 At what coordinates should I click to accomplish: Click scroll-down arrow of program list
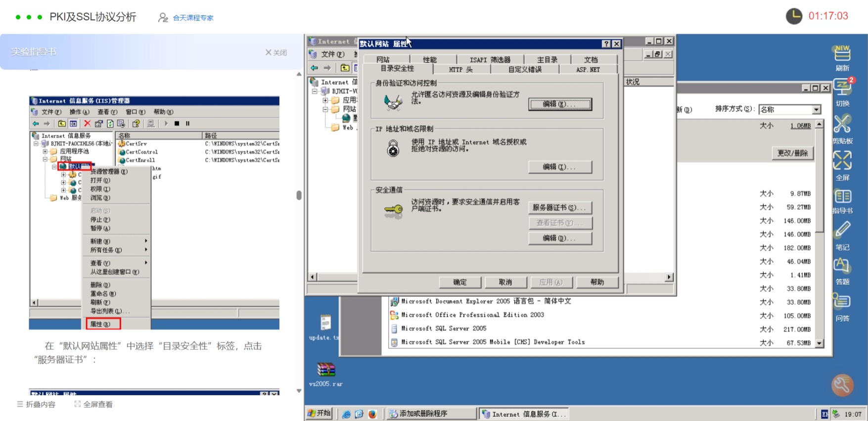pos(820,343)
